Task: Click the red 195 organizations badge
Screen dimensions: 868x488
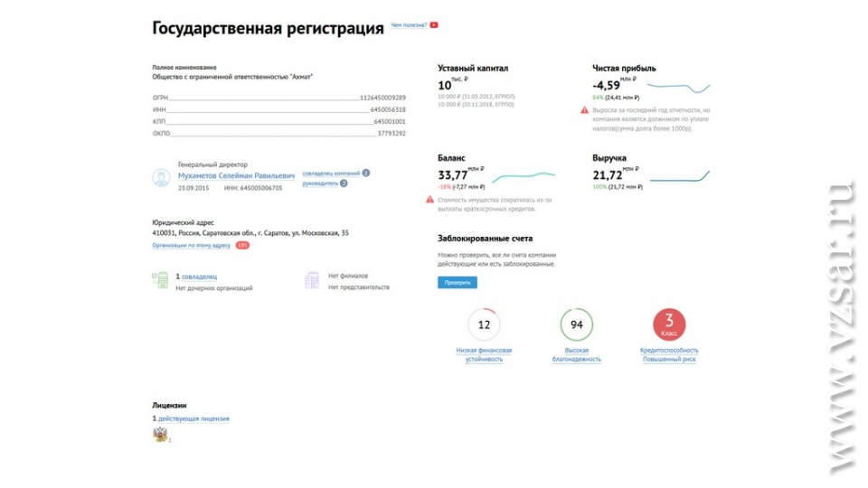Action: coord(242,245)
